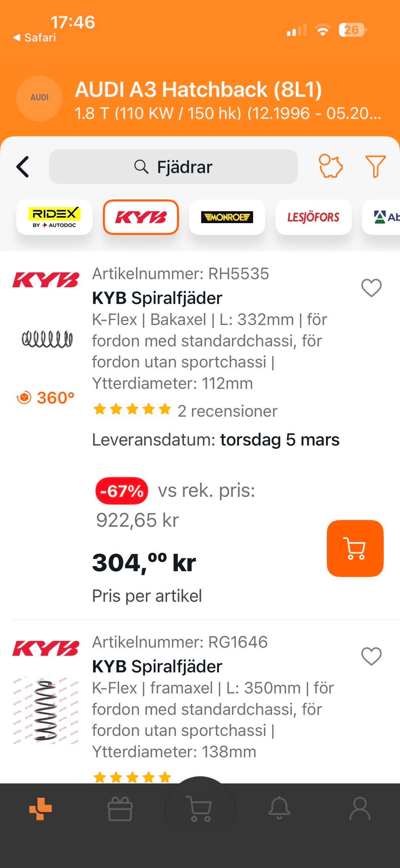Open the 2 recensioner reviews link

pos(227,411)
